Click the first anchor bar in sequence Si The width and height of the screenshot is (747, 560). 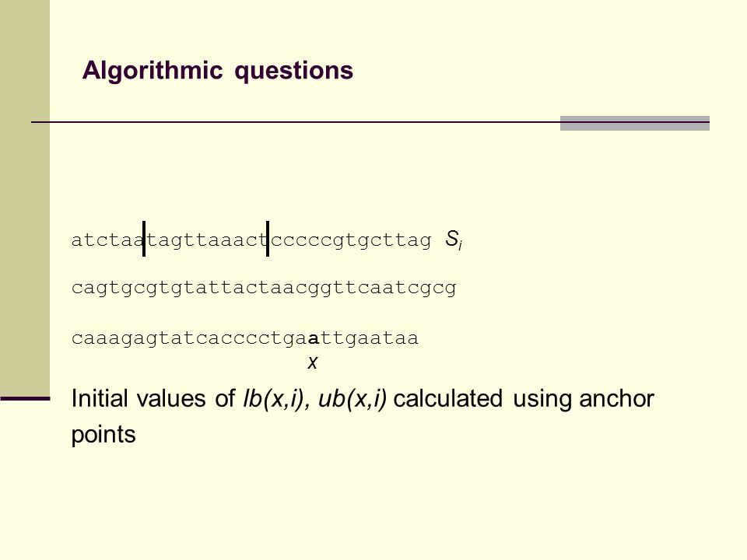pos(144,239)
